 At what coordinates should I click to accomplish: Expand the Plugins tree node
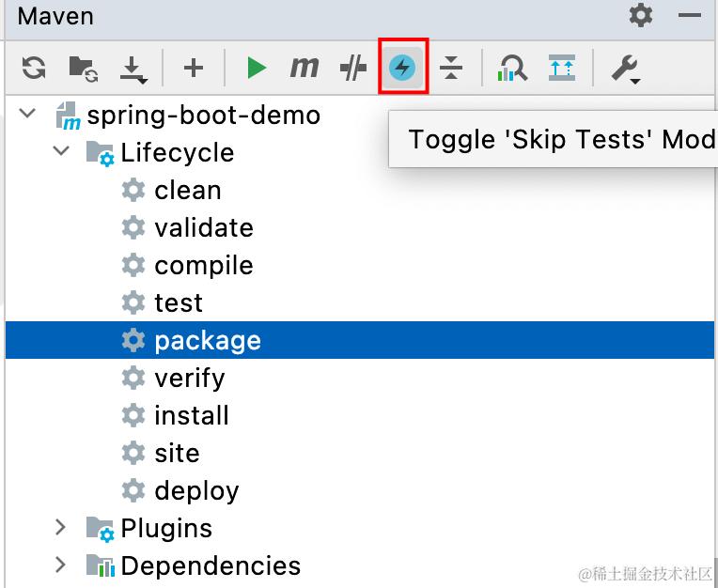click(61, 527)
